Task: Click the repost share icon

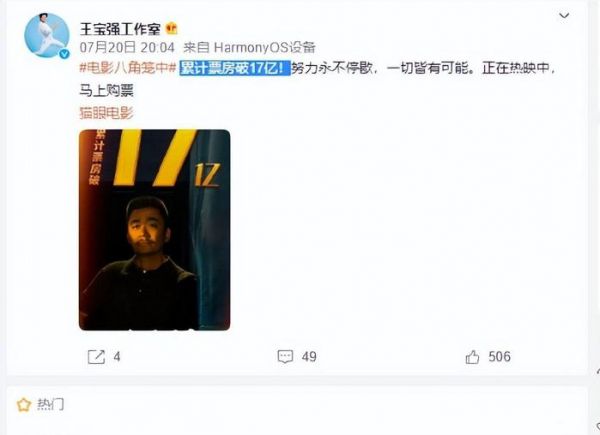Action: (x=96, y=357)
